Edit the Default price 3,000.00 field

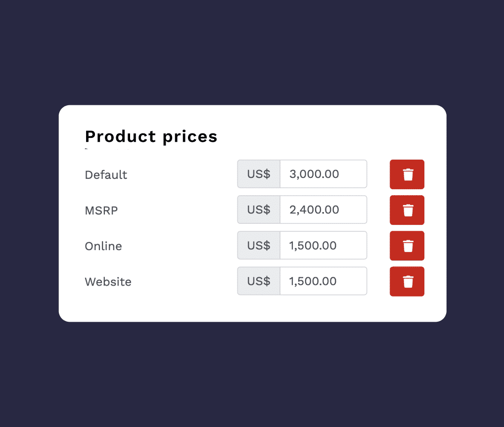point(323,174)
